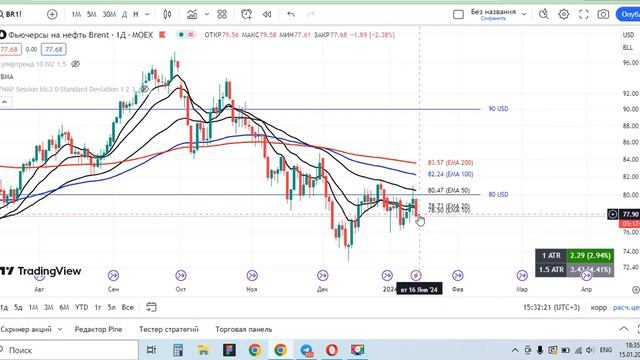Click November event marker icon
The image size is (640, 360).
(252, 276)
